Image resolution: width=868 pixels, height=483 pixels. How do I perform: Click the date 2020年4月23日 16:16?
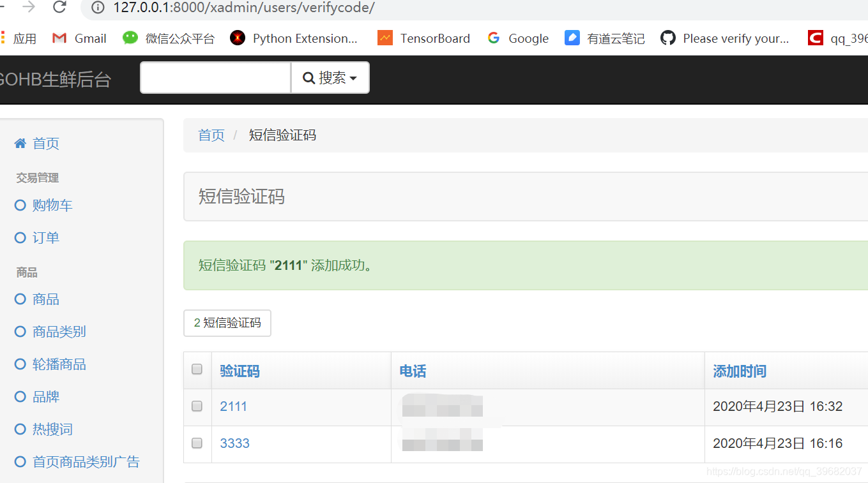pyautogui.click(x=777, y=443)
